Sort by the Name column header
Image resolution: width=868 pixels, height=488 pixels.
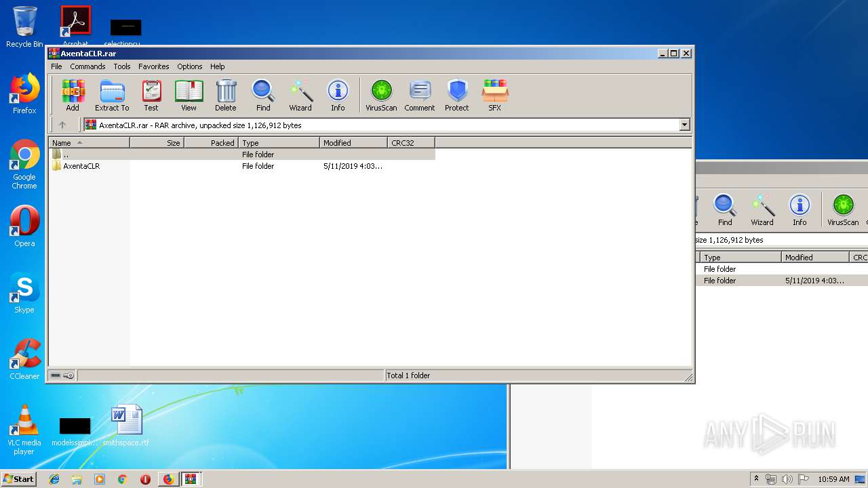click(x=89, y=143)
